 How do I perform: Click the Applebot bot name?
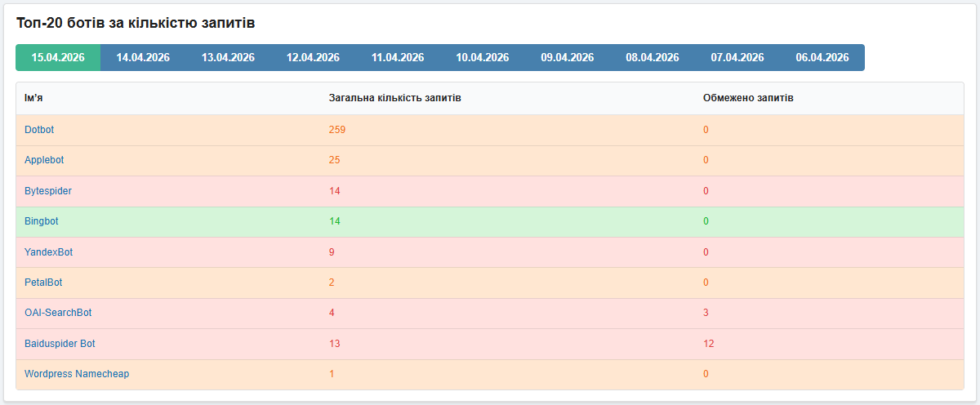(44, 160)
